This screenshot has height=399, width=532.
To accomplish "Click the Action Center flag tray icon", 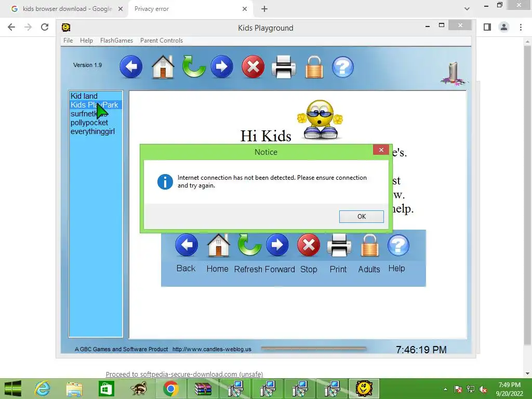I will click(458, 389).
